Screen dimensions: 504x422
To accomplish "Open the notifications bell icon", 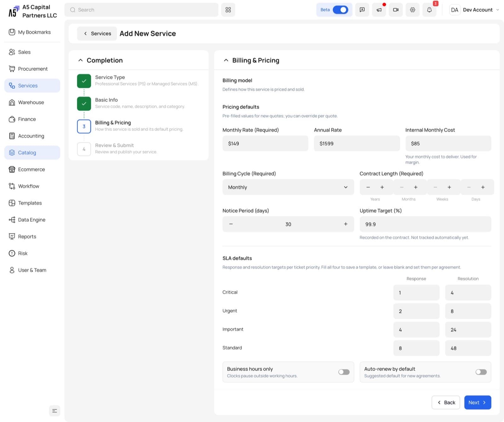I will 429,10.
